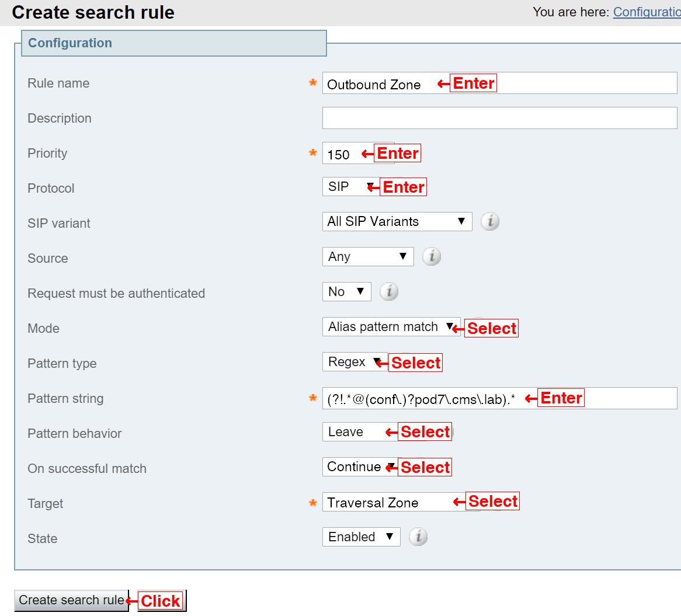Click the Source label text

[48, 258]
